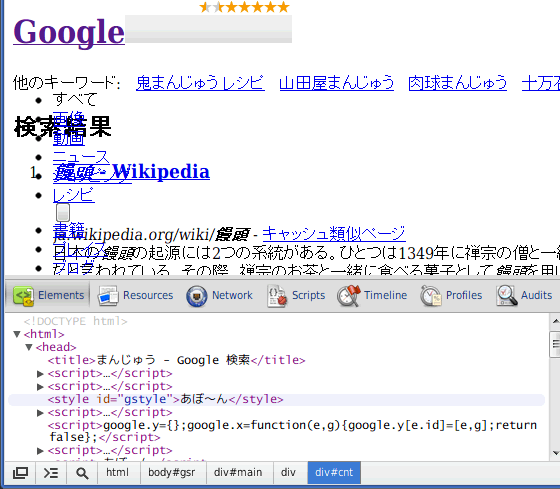Expand the last visible script node
560x489 pixels.
tap(40, 451)
